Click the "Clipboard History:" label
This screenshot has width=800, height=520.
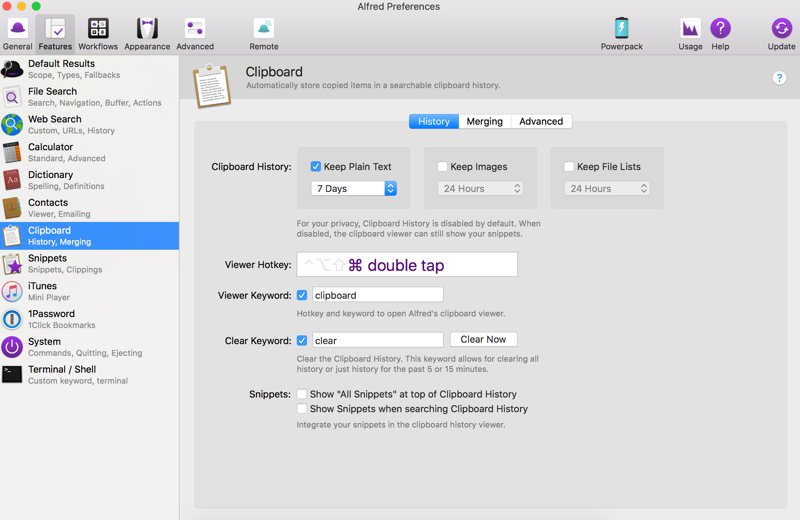pos(252,167)
